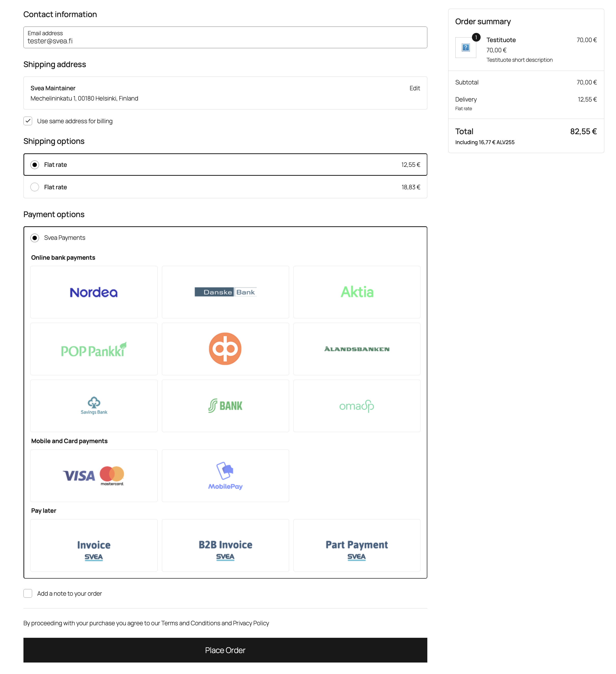
Task: Click the Including 16,77 € ALV255 text
Action: coord(485,142)
